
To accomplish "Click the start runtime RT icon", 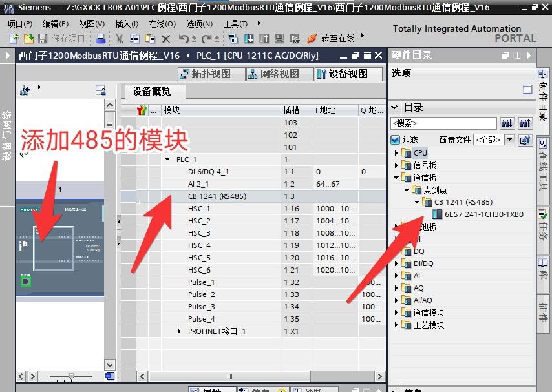I will coord(295,38).
